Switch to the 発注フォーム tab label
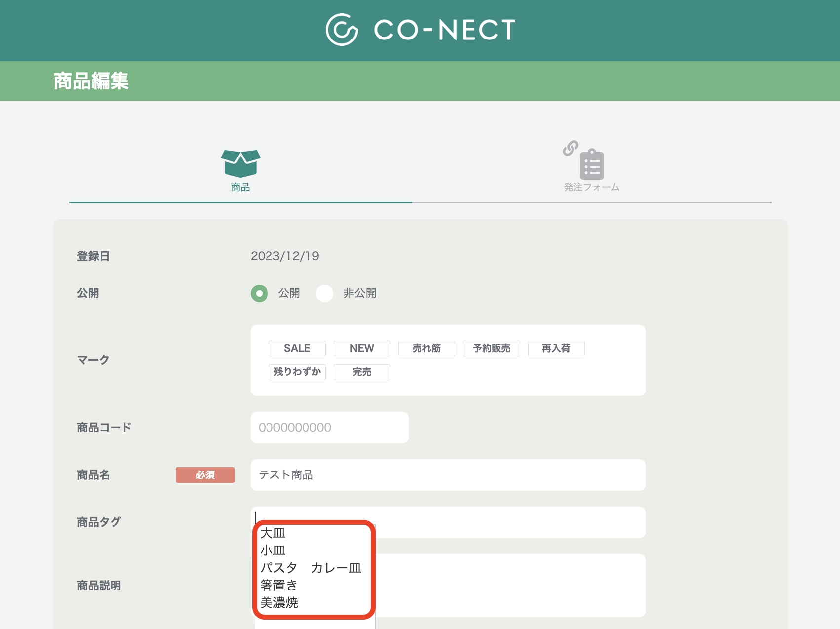The height and width of the screenshot is (629, 840). point(592,187)
